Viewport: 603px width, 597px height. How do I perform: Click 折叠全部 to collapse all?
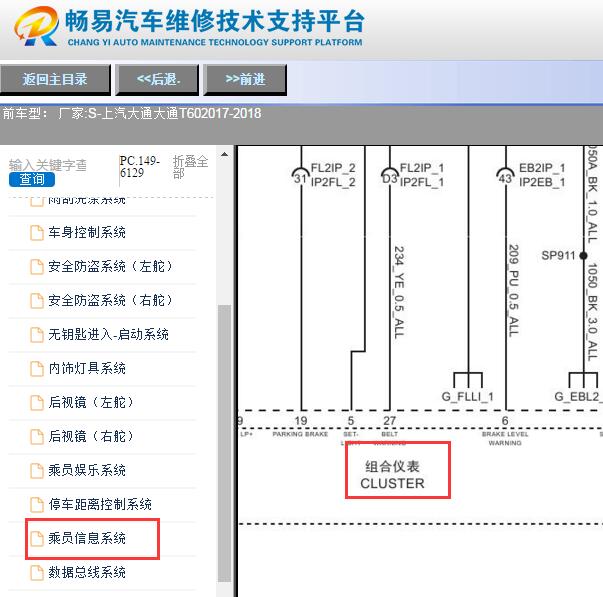(190, 167)
